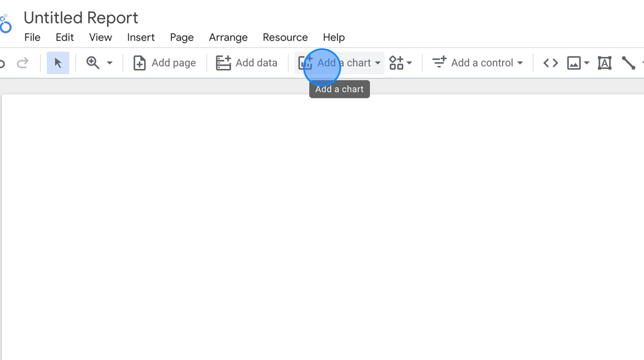
Task: Click the Add page button
Action: coord(164,63)
